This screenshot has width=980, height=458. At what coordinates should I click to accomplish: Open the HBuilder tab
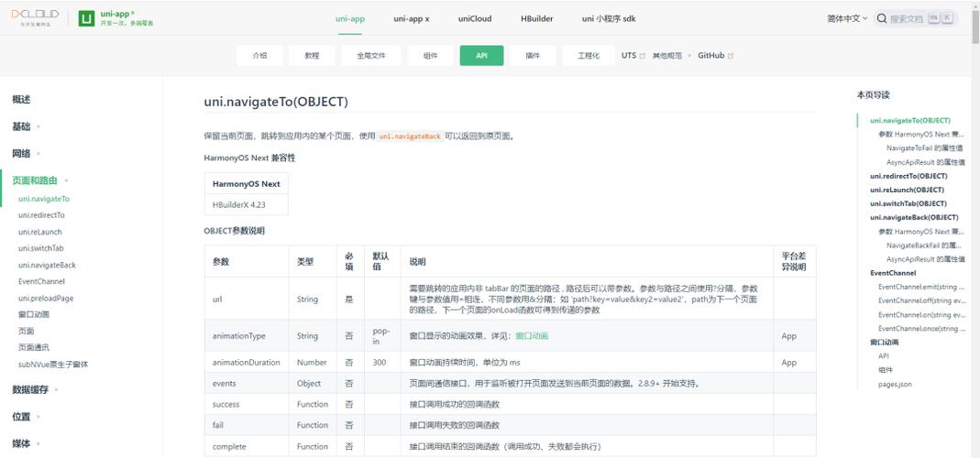(x=537, y=18)
